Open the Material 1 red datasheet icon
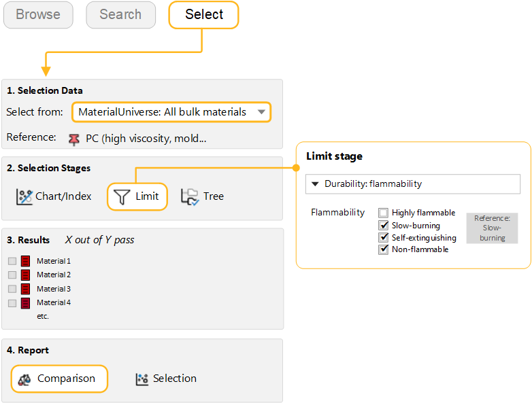The width and height of the screenshot is (532, 403). 26,261
